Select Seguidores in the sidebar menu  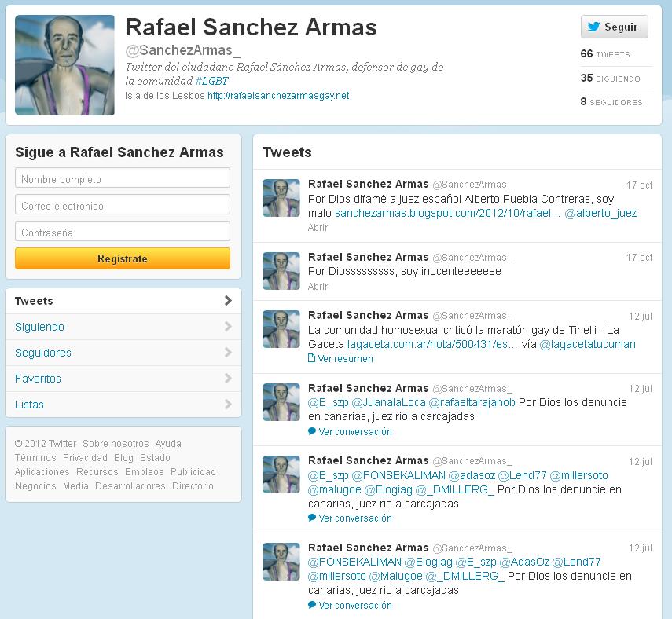tap(123, 353)
